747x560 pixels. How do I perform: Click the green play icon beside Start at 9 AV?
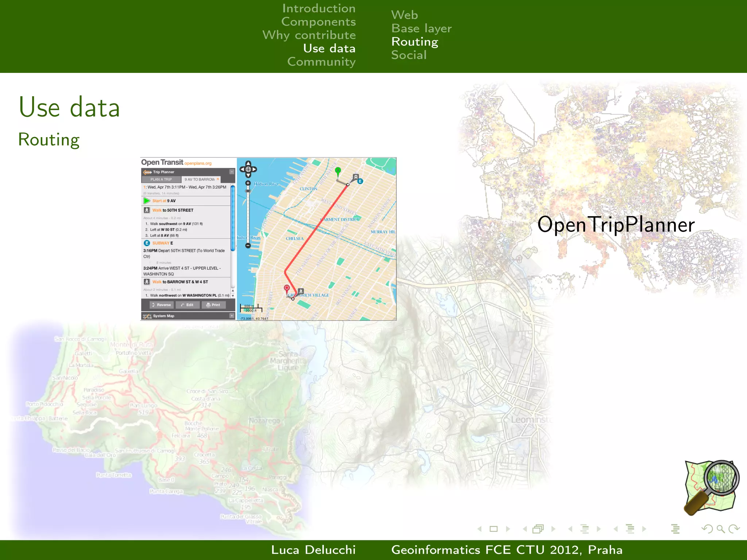147,201
